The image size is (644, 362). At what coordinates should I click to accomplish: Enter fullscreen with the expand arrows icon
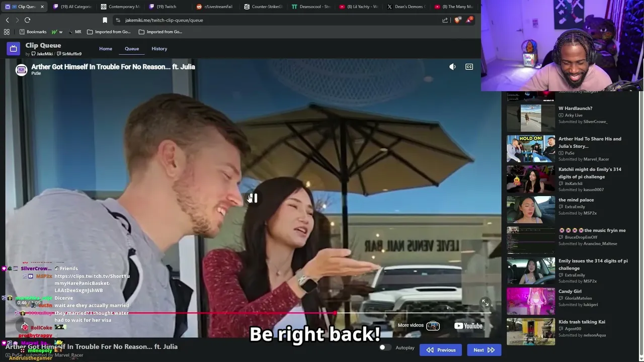[x=485, y=303]
